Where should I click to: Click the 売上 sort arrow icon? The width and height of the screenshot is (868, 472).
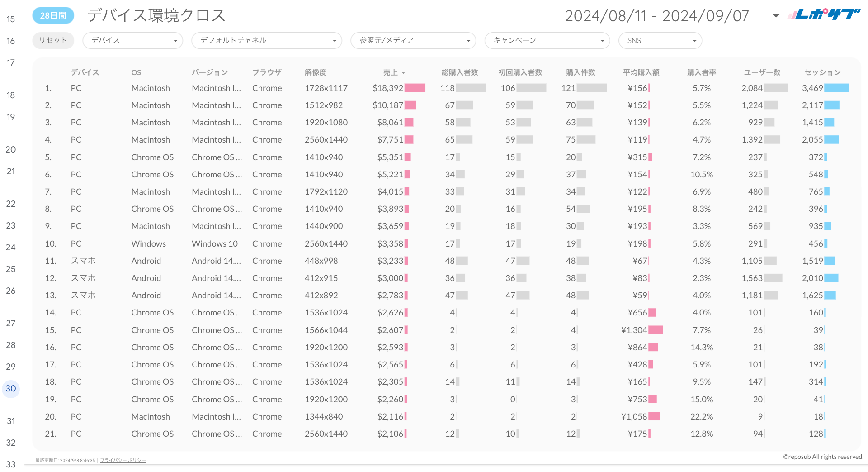[403, 73]
